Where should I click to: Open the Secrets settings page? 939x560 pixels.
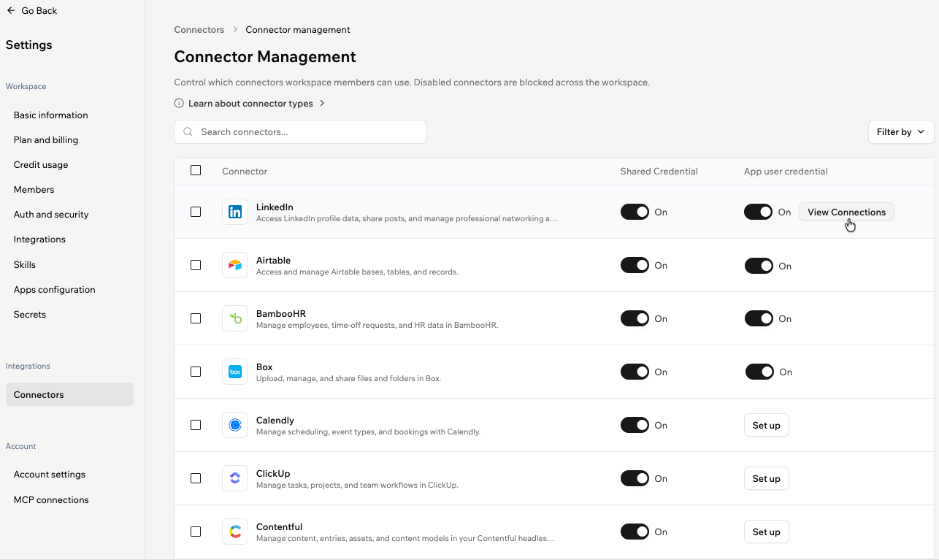(x=30, y=315)
